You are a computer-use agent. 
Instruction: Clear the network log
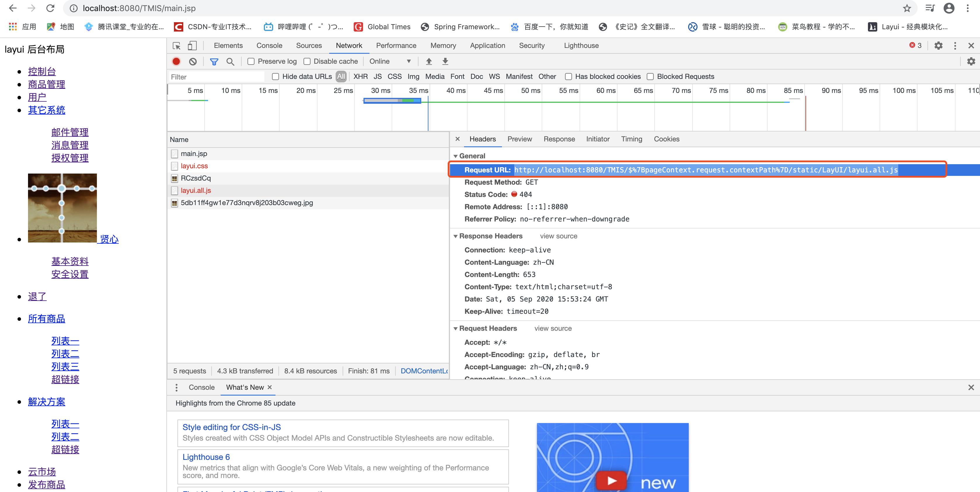193,61
